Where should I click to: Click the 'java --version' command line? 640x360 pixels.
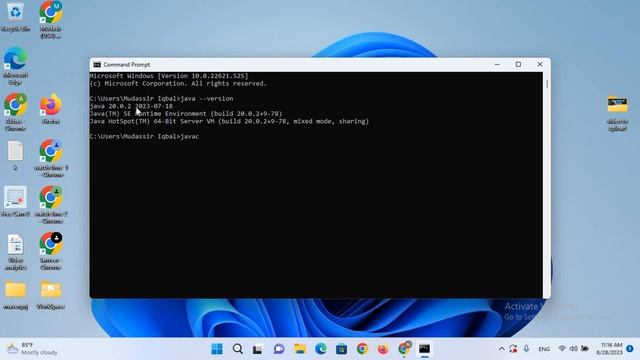pos(162,98)
